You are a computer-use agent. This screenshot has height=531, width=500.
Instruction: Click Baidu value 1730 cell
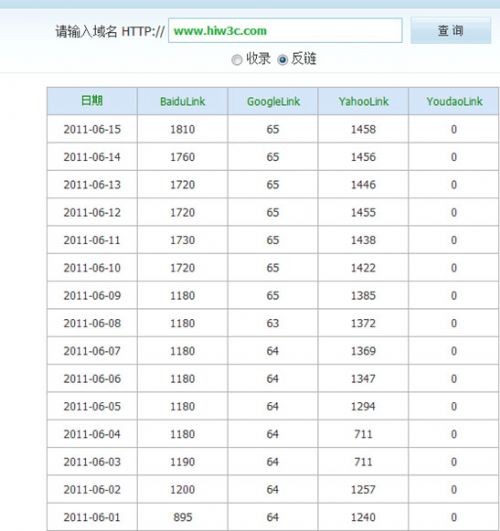tap(183, 240)
